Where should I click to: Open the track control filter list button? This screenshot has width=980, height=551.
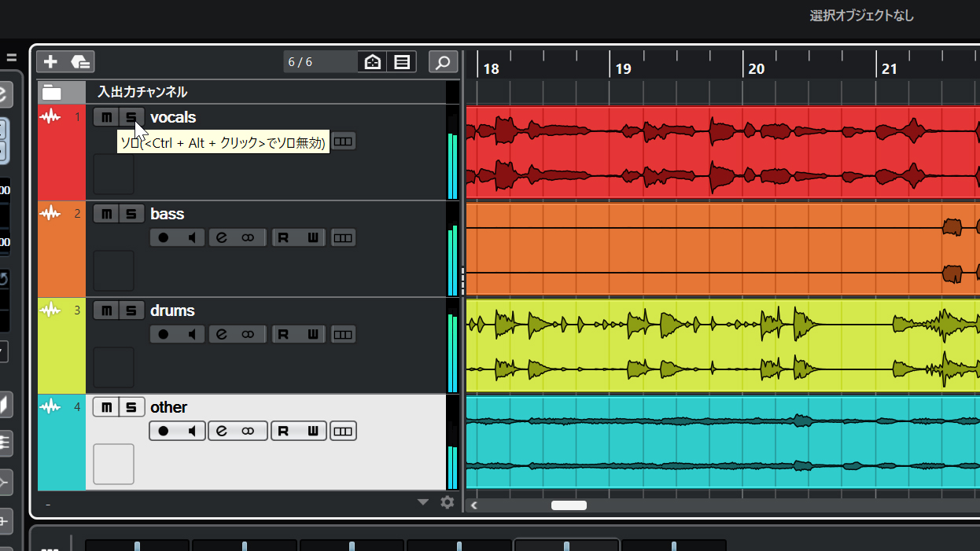pyautogui.click(x=402, y=62)
